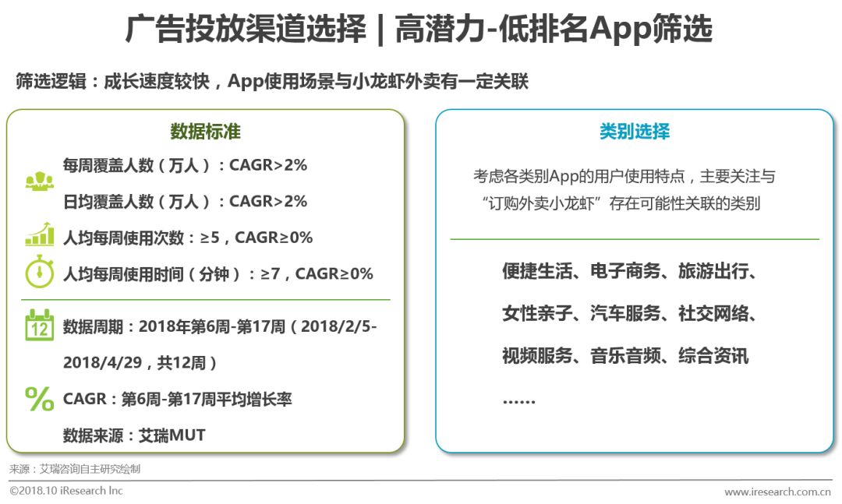Viewport: 842px width, 504px height.
Task: Click the 电子商务 category
Action: pyautogui.click(x=625, y=271)
